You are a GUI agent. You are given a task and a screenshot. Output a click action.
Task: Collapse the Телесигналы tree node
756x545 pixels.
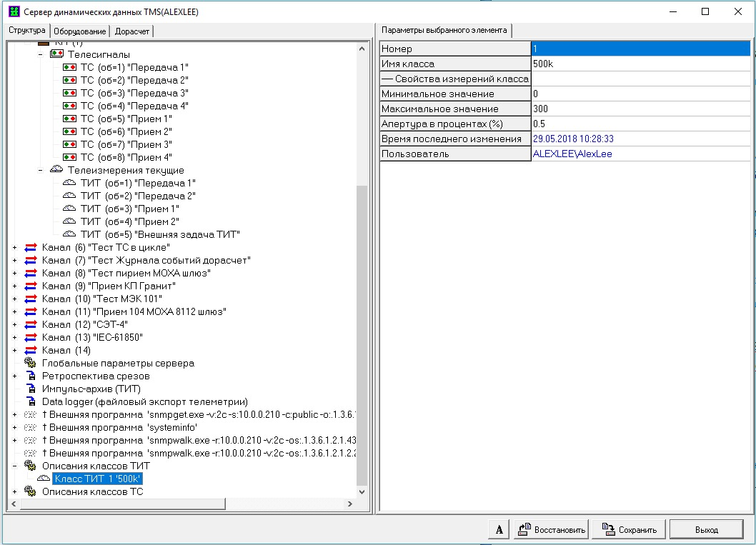tap(41, 54)
